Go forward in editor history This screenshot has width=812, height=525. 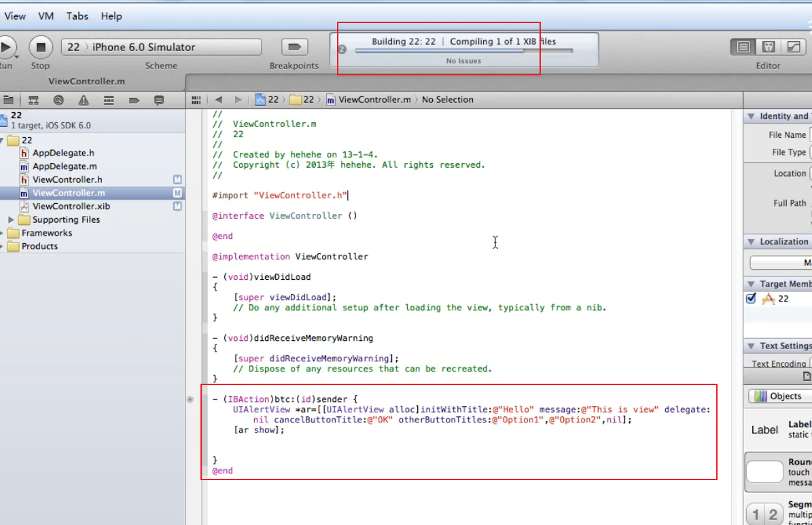pos(239,99)
